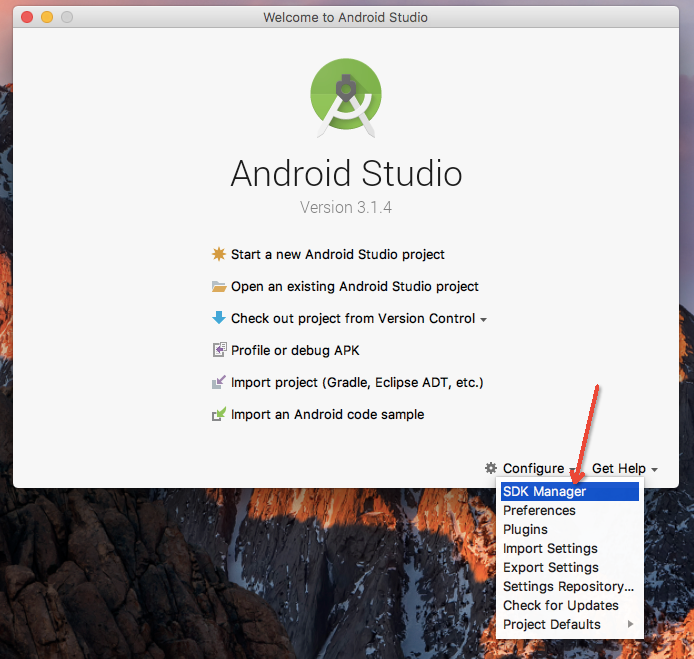This screenshot has width=694, height=659.
Task: Click the Configure gear icon
Action: tap(491, 468)
